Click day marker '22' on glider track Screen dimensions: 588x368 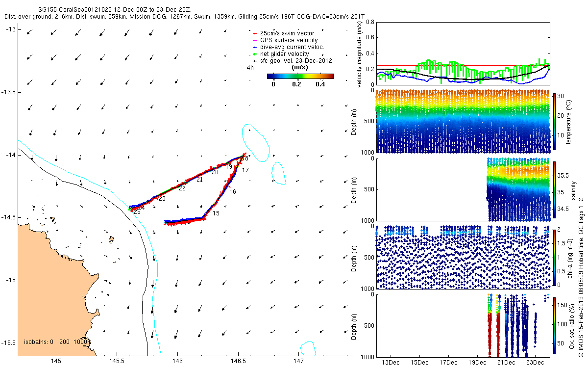tap(182, 188)
